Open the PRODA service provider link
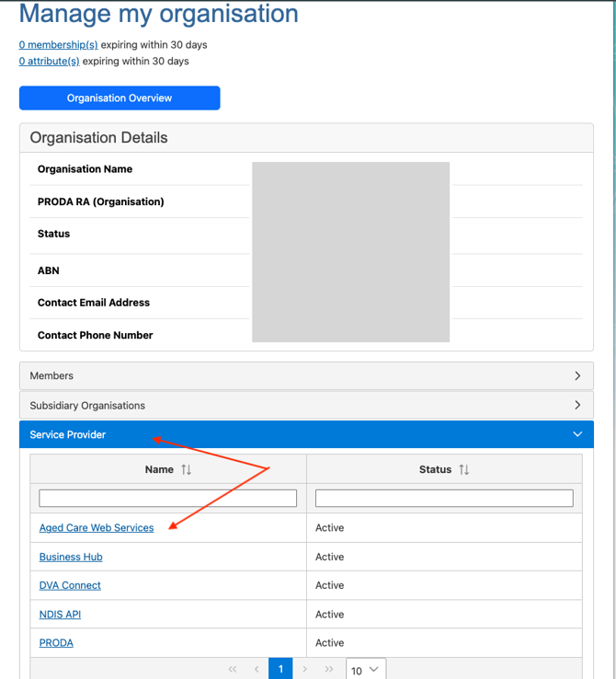The image size is (616, 679). pos(56,643)
